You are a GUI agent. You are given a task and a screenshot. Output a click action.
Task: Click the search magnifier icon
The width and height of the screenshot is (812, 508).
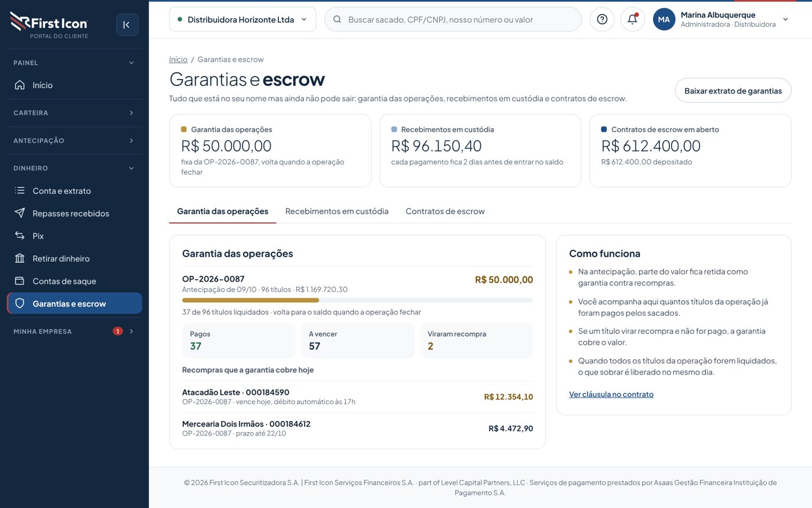coord(337,19)
